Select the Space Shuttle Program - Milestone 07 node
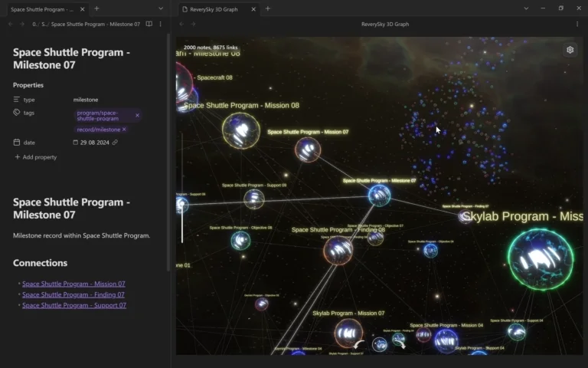The image size is (588, 368). tap(379, 195)
